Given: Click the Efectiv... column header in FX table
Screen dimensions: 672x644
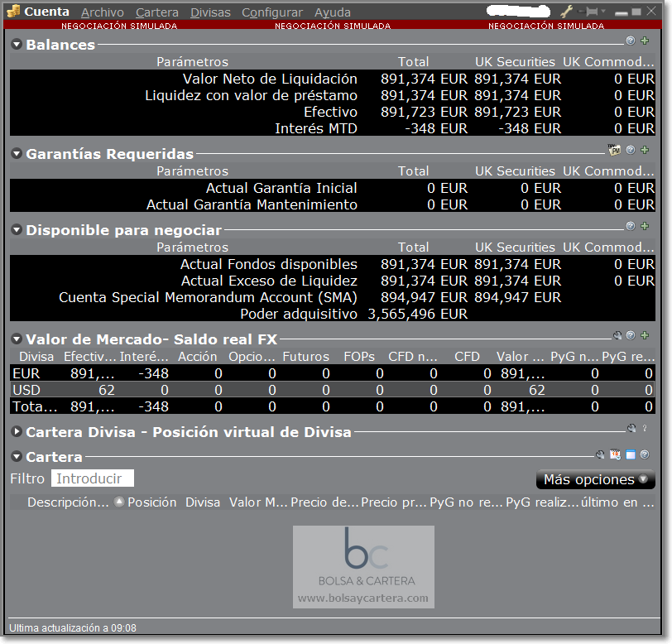Looking at the screenshot, I should (90, 356).
